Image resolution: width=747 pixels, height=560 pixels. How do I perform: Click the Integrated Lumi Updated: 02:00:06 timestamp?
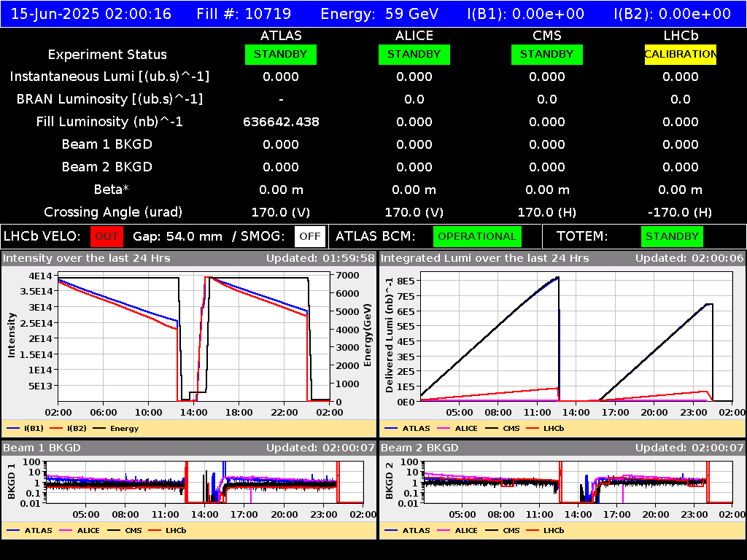tap(689, 259)
